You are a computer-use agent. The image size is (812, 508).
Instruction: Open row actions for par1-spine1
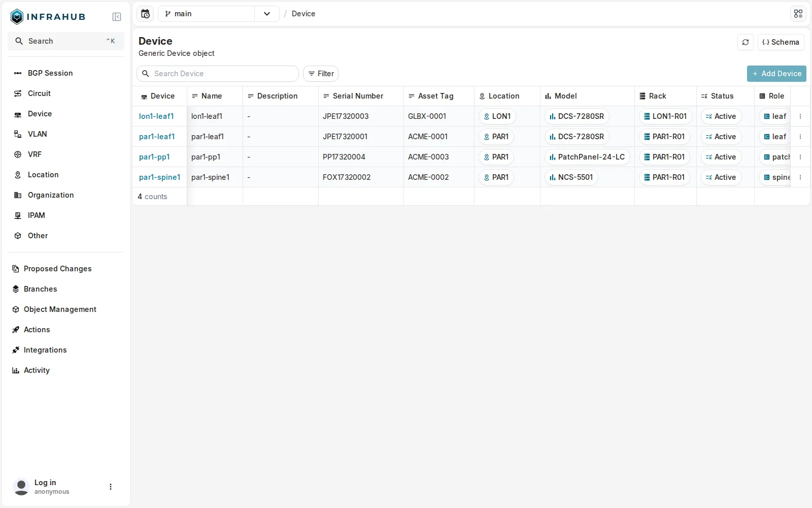[800, 177]
